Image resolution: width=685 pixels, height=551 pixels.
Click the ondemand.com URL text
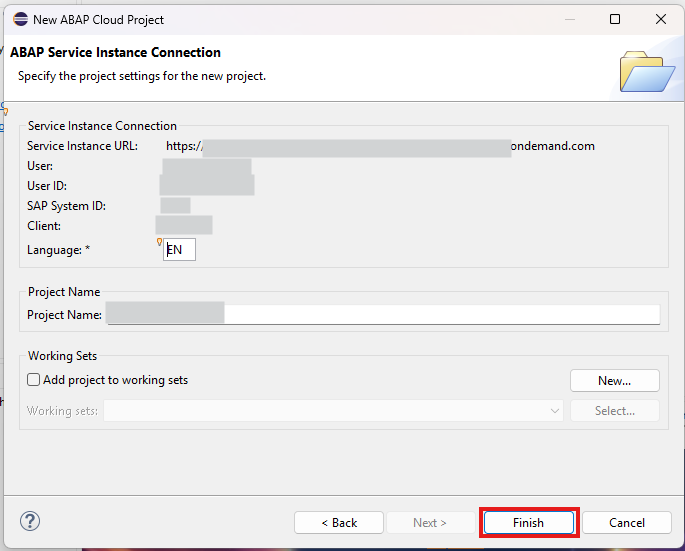click(553, 146)
